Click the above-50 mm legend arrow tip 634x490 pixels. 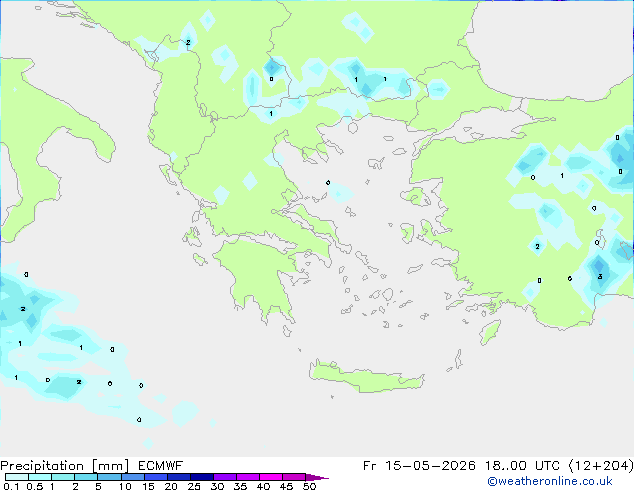317,477
